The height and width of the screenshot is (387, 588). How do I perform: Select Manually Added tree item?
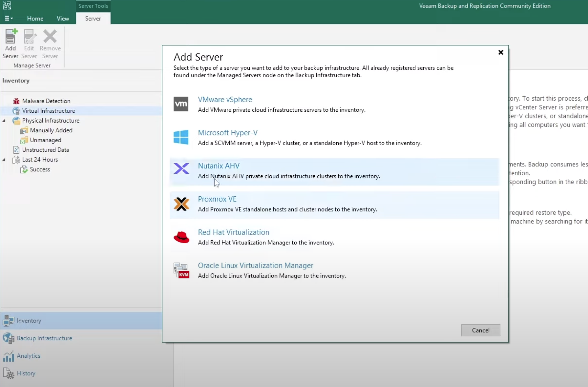pyautogui.click(x=51, y=130)
